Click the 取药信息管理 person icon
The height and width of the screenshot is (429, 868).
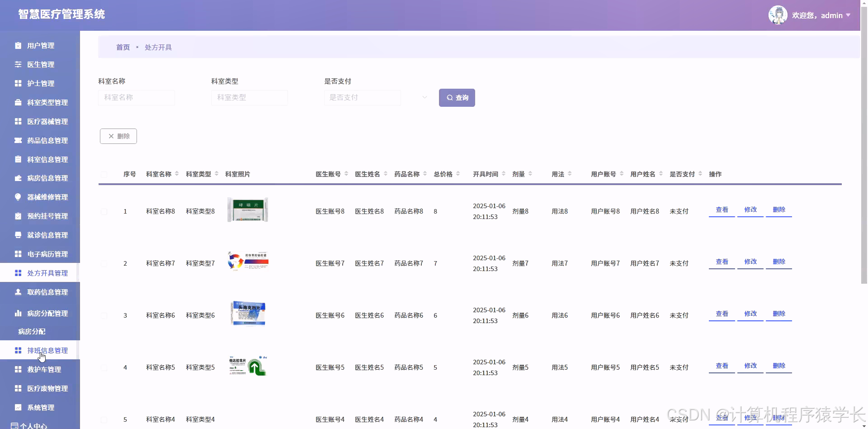click(18, 292)
